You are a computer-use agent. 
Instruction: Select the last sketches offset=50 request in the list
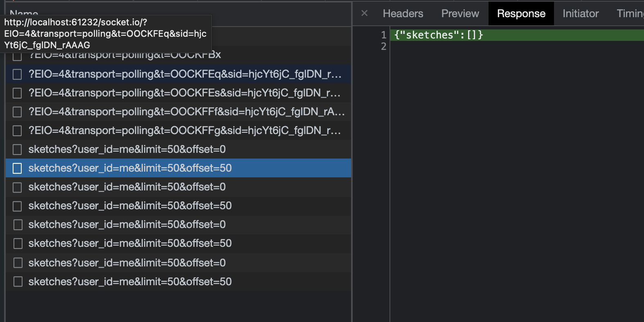click(178, 282)
